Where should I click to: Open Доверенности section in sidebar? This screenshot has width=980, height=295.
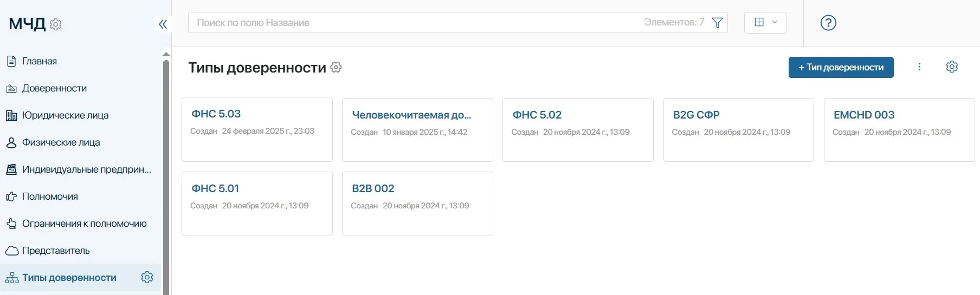(54, 88)
